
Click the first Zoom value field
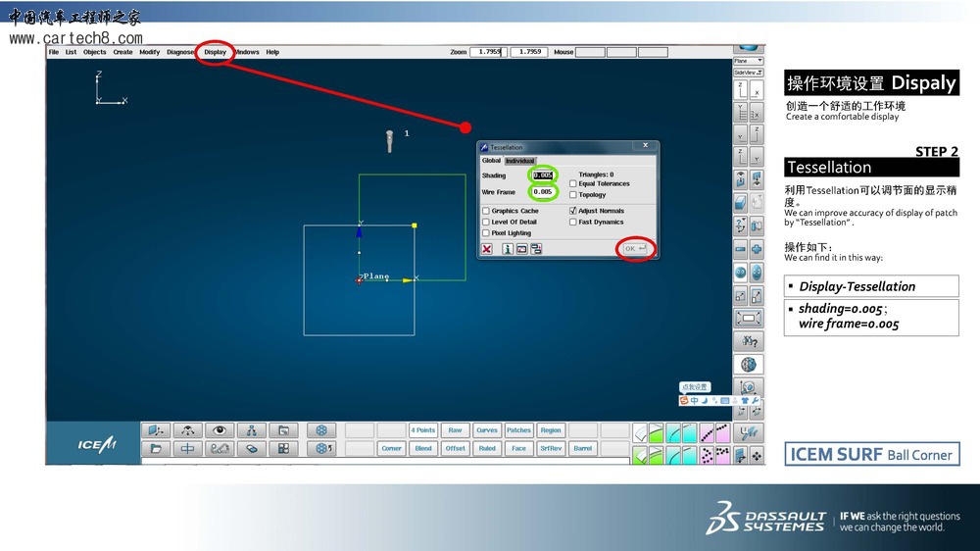click(x=488, y=52)
